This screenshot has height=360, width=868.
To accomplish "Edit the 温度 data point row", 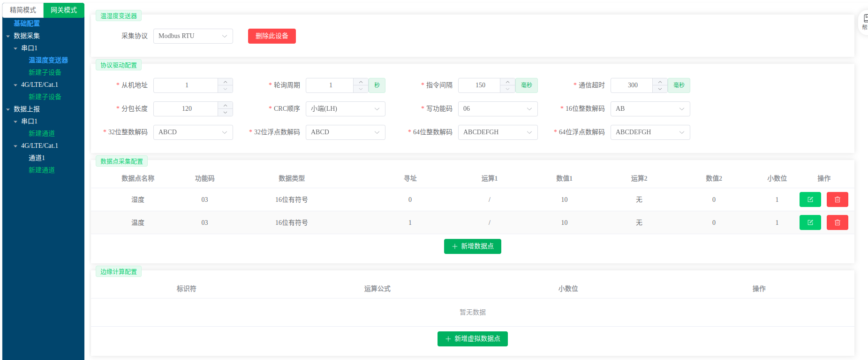I will [x=810, y=222].
